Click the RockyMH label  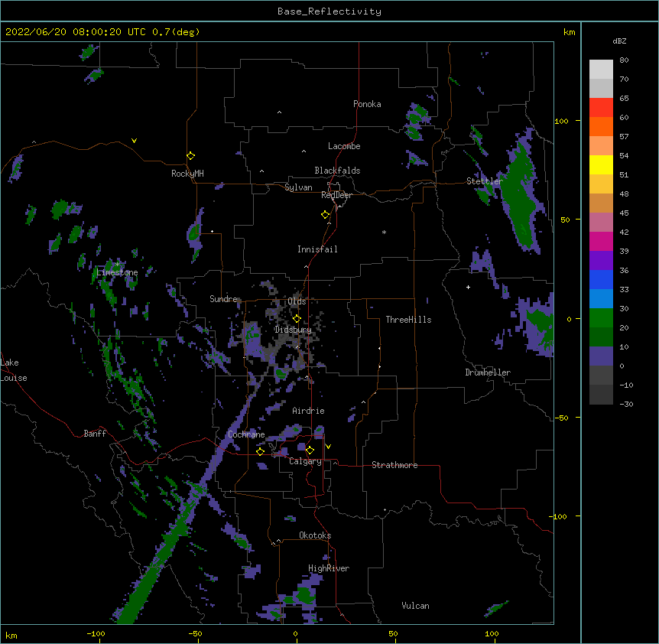click(x=187, y=174)
